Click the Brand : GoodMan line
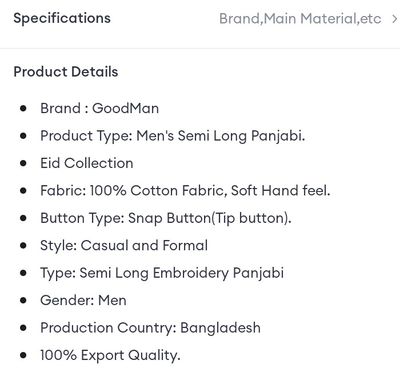 (99, 108)
